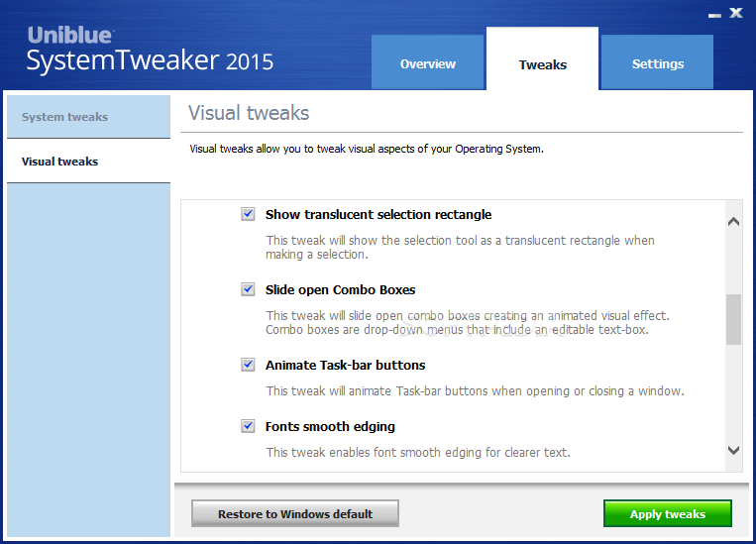Click the translucent rectangle description text
The image size is (756, 544).
[x=460, y=248]
